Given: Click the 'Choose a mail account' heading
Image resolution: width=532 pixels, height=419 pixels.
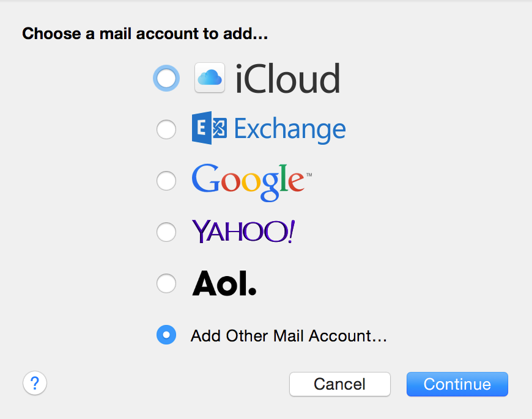Looking at the screenshot, I should click(145, 34).
